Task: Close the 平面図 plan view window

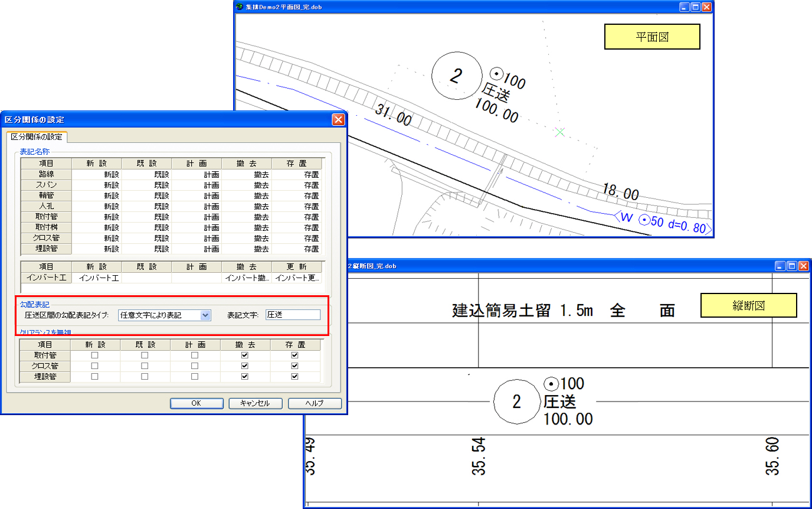Action: tap(706, 7)
